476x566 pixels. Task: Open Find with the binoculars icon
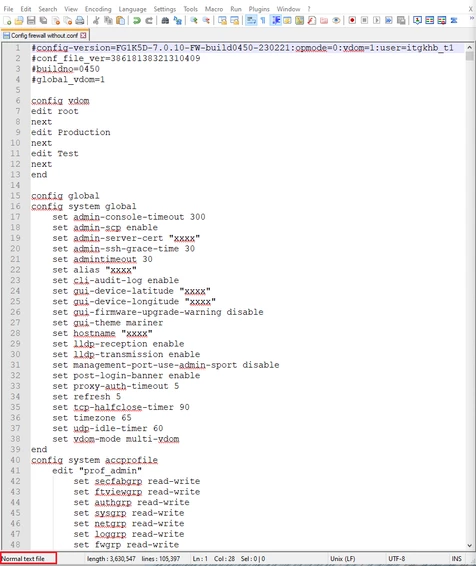pos(165,21)
